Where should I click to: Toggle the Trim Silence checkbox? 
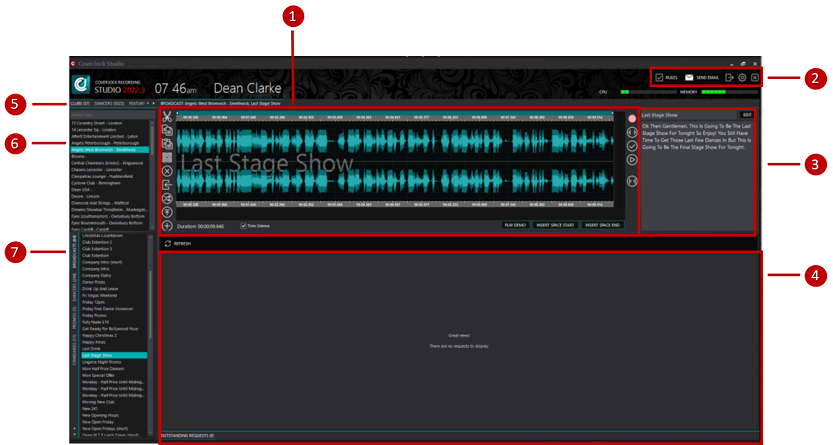tap(244, 226)
